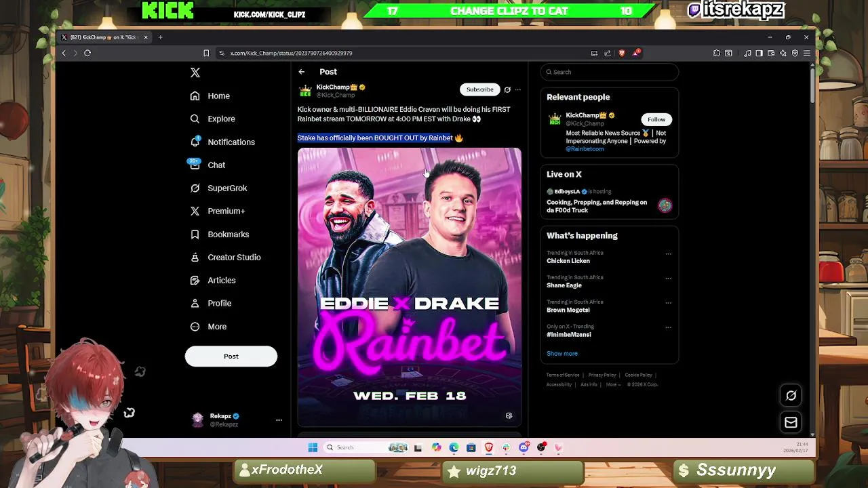Go back using the Post arrow
The image size is (868, 488).
(x=302, y=72)
